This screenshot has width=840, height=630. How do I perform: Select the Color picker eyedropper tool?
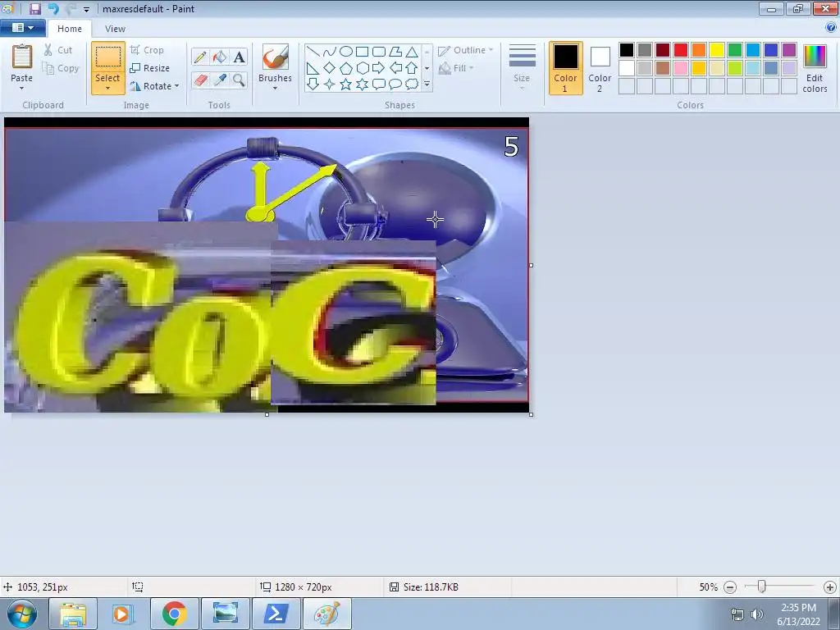[x=220, y=80]
